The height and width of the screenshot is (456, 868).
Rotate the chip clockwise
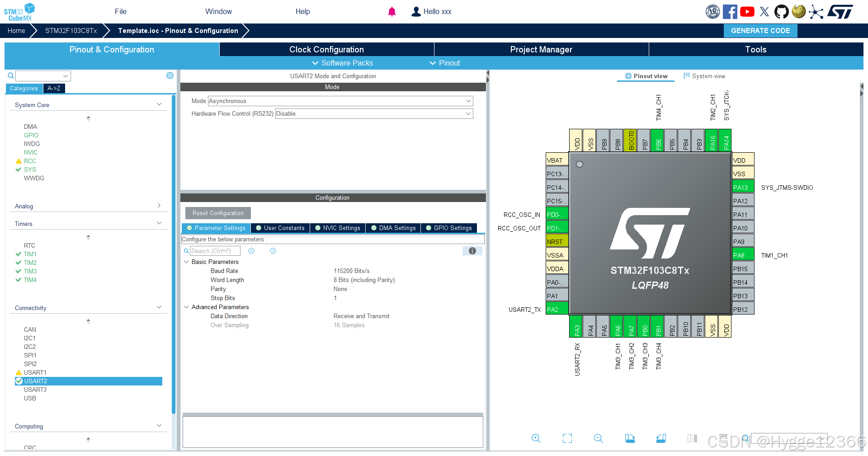coord(630,438)
